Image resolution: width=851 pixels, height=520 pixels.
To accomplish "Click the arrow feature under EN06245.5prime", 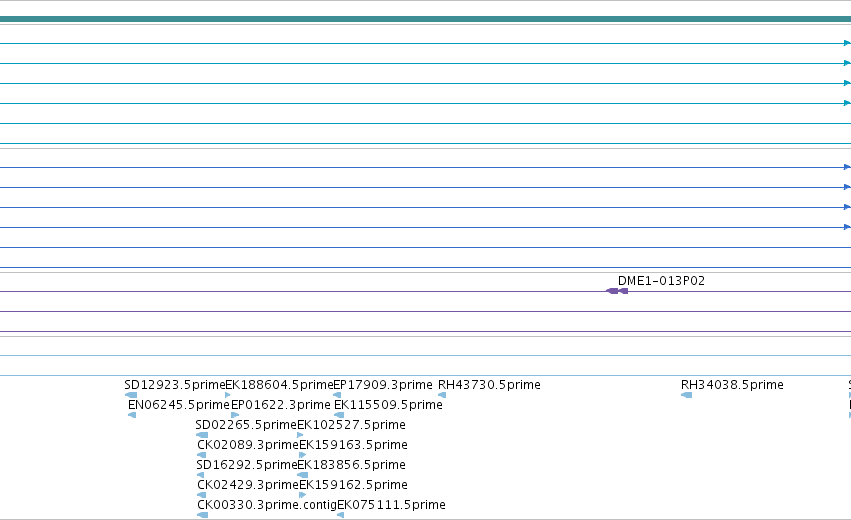I will click(132, 415).
